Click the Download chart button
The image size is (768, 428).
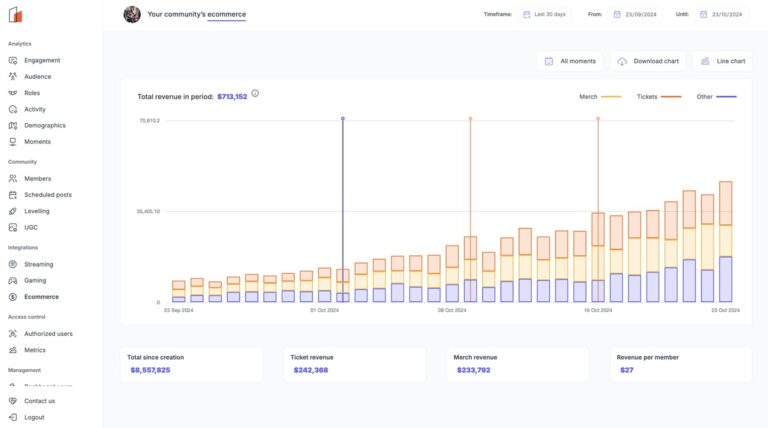pyautogui.click(x=648, y=61)
